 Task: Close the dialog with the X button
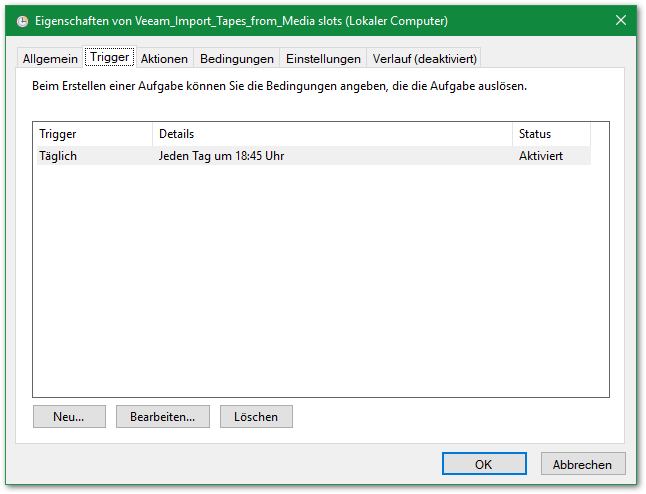tap(621, 21)
